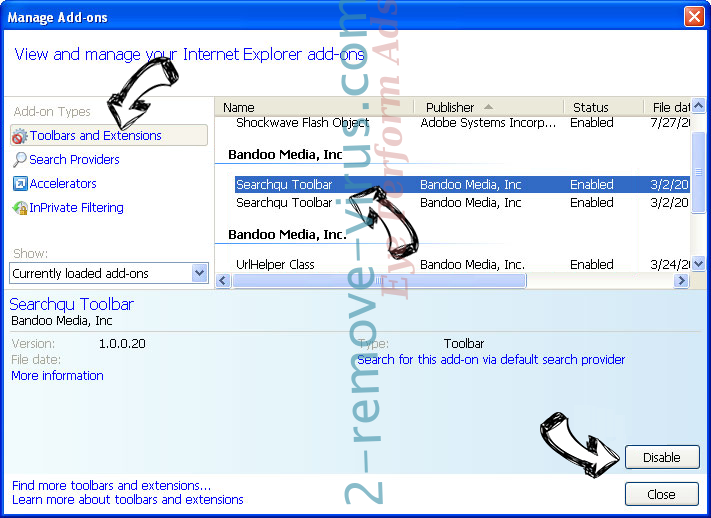The width and height of the screenshot is (711, 518).
Task: Select the highlighted Searchqu Toolbar row
Action: tap(463, 185)
